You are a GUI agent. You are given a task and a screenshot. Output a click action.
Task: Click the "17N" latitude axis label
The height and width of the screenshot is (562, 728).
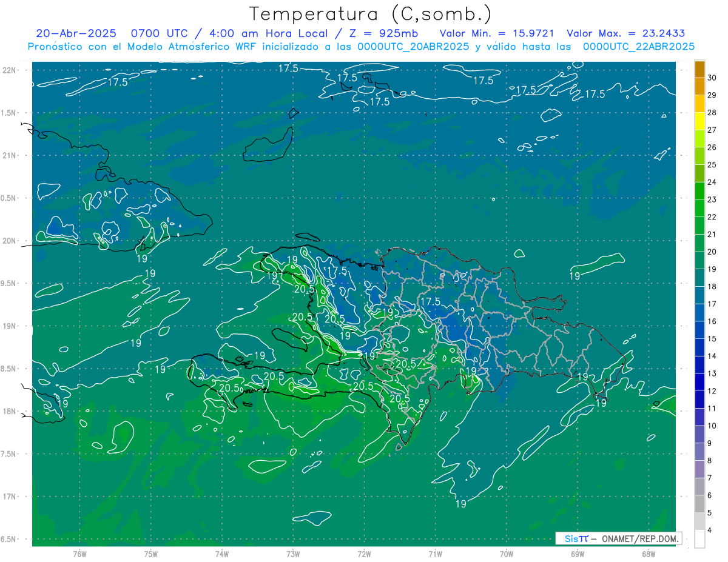coord(10,497)
